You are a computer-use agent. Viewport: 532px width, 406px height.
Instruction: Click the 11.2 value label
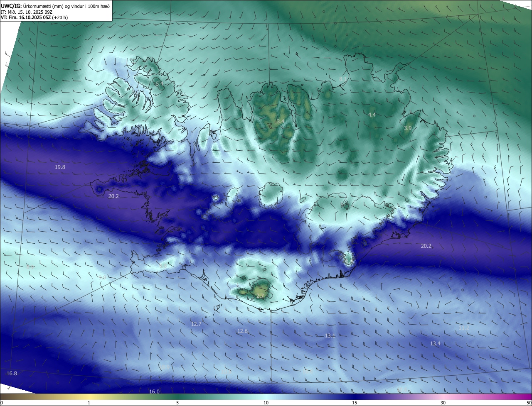[x=464, y=328]
